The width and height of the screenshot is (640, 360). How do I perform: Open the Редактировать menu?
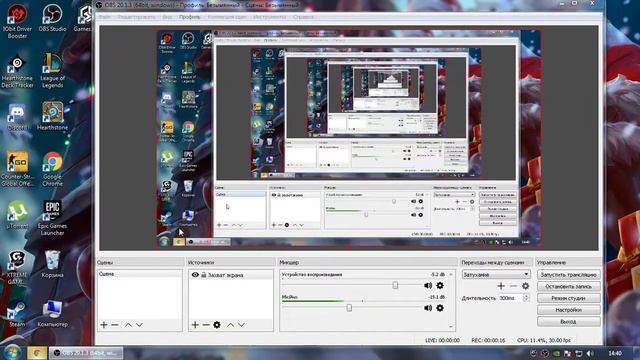(136, 17)
